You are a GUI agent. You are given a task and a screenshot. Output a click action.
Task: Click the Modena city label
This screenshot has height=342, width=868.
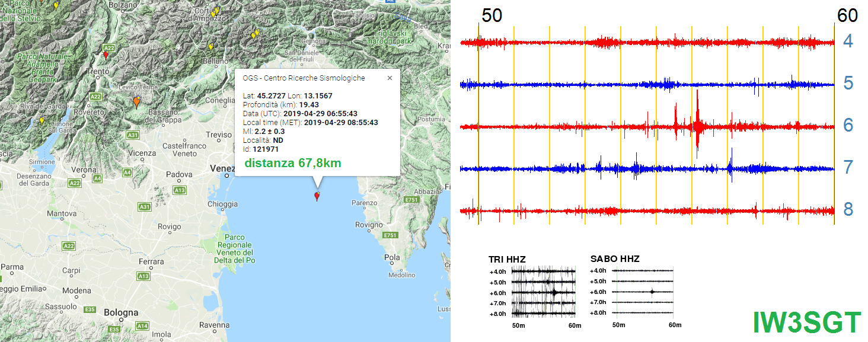tap(76, 290)
